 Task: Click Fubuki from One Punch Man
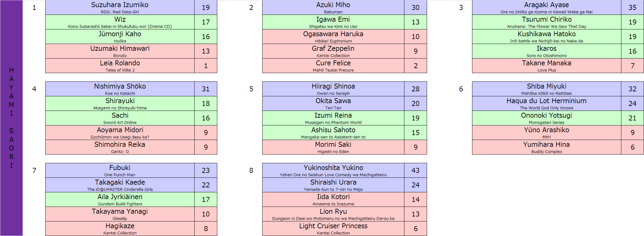click(120, 170)
